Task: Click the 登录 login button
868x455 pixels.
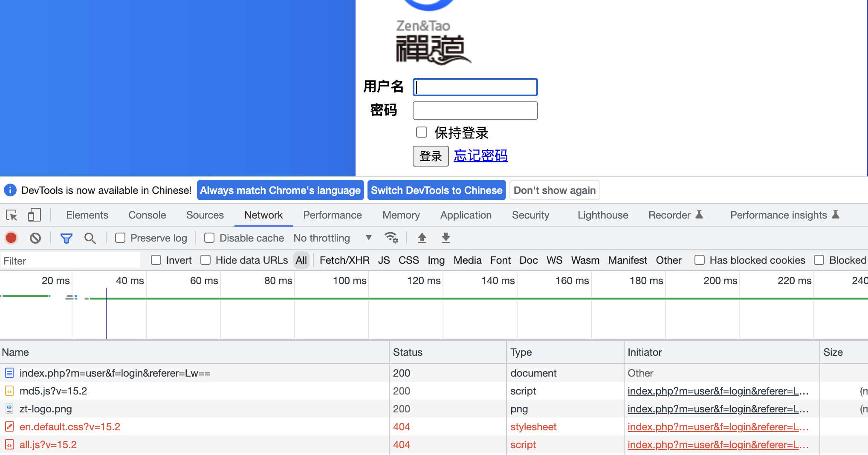Action: 431,156
